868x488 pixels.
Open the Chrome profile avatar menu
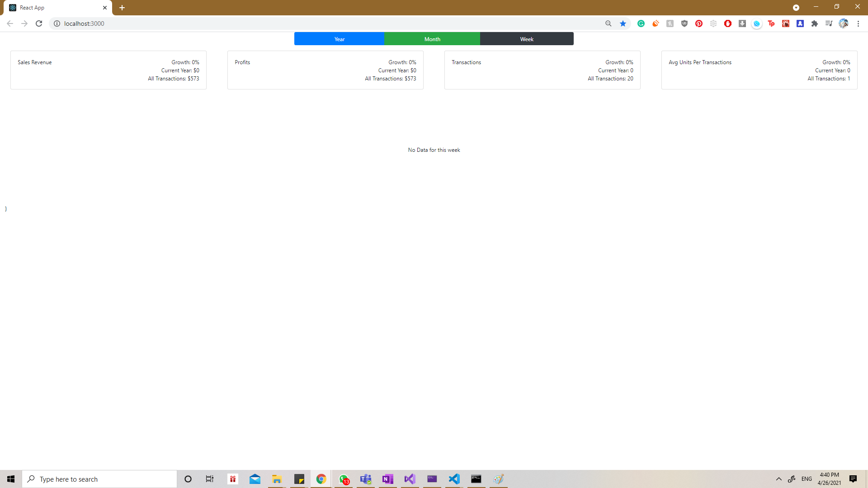[x=844, y=23]
